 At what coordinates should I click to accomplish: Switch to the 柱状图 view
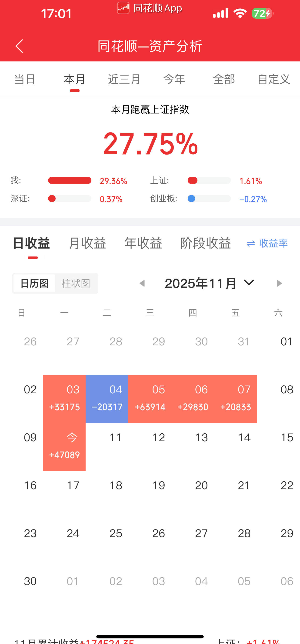(76, 283)
